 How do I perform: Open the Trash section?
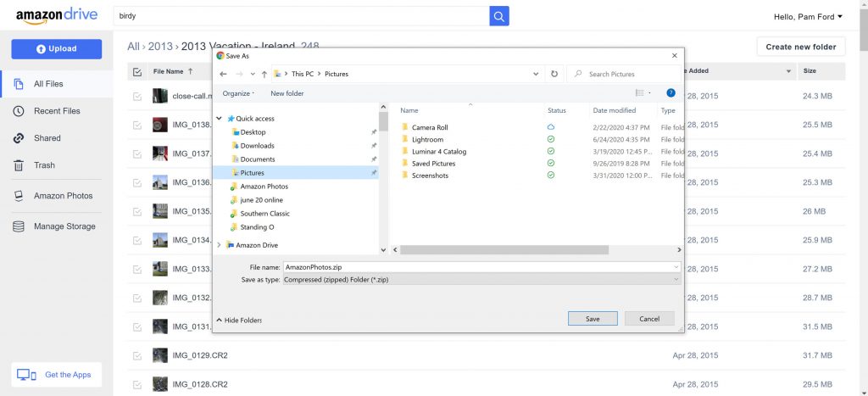click(44, 165)
